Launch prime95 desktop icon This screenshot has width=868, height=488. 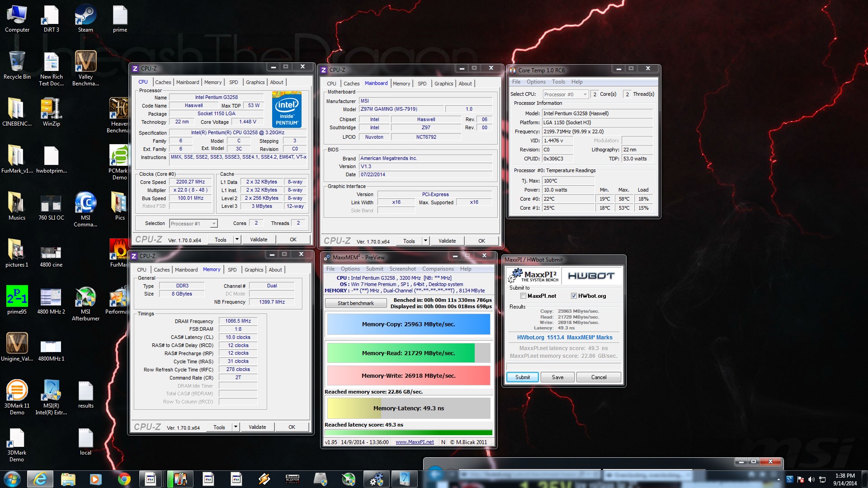point(17,300)
